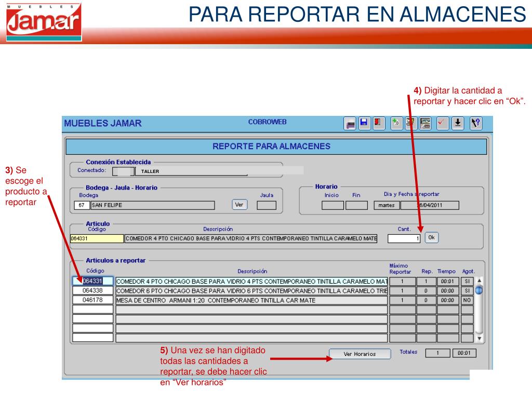The image size is (532, 399).
Task: Click the Cant. quantity input field
Action: [x=404, y=238]
